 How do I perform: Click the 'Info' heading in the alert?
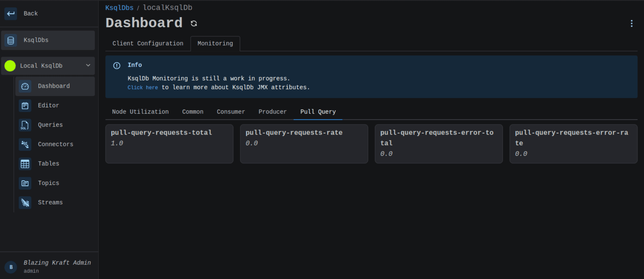[x=135, y=65]
